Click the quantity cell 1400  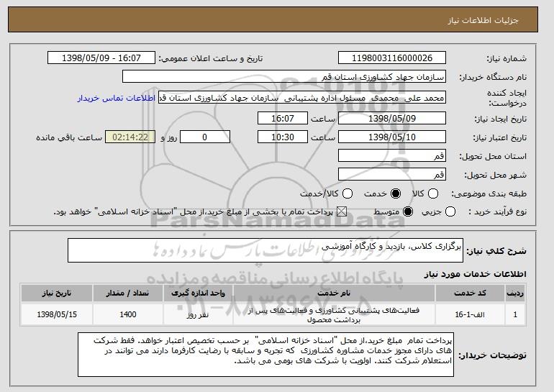[127, 314]
